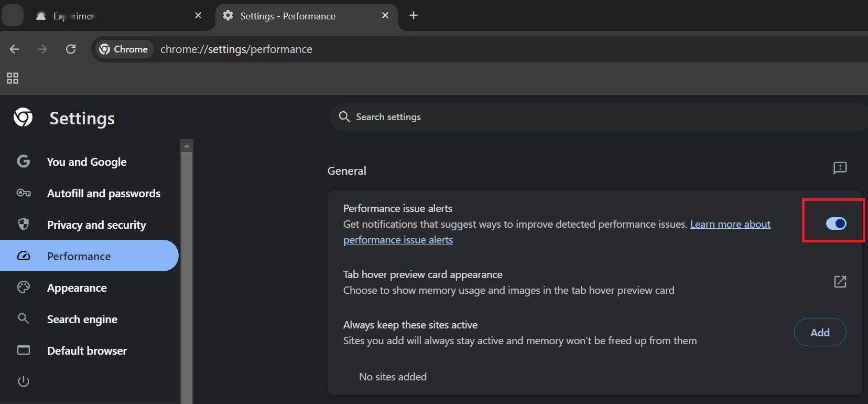Select Performance in the sidebar

coord(89,256)
